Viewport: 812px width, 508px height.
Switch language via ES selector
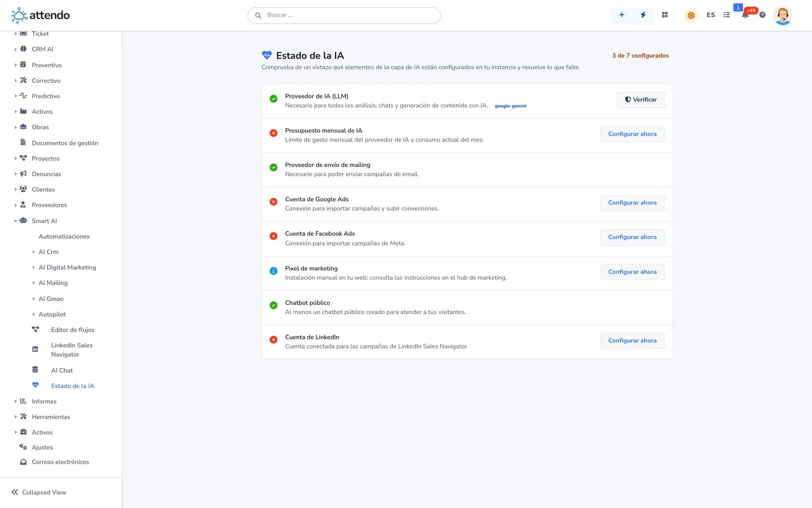[710, 15]
